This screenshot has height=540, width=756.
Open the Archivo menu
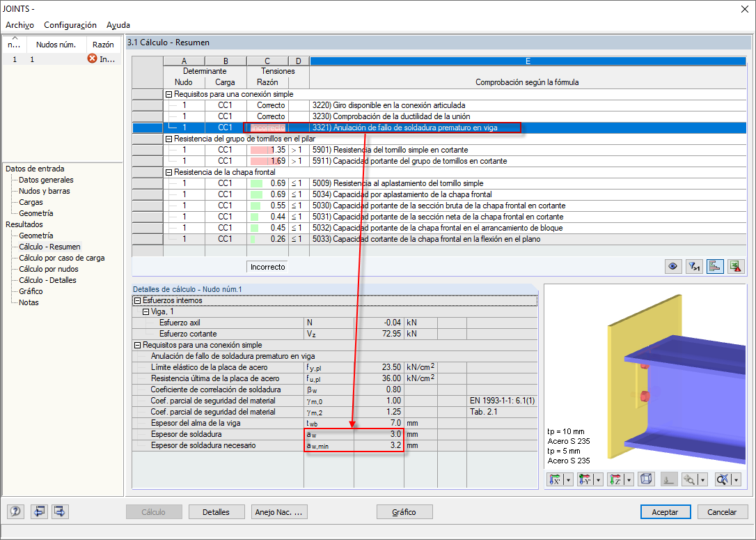click(19, 25)
